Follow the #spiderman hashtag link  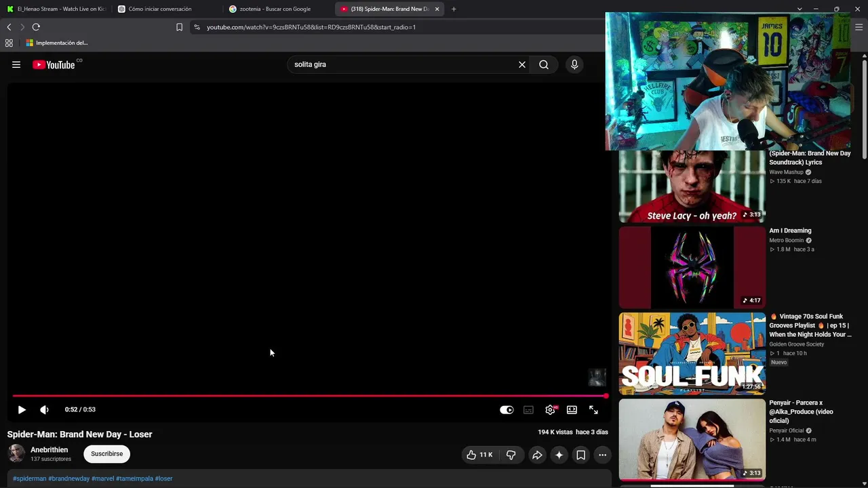point(30,479)
